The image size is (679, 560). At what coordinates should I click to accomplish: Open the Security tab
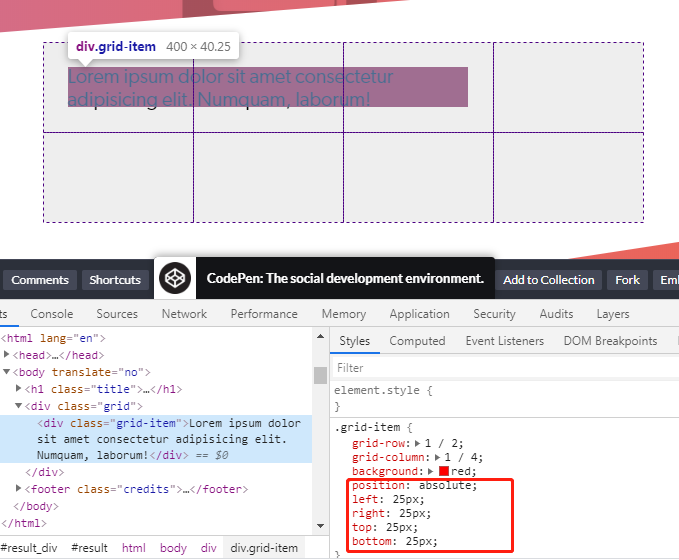494,314
